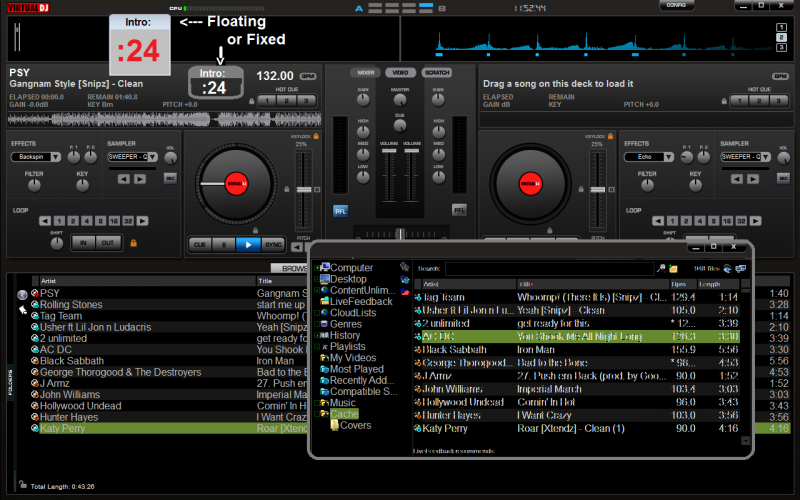Open left deck SWEEPER sampler dropdown
Viewport: 800px width, 500px height.
pos(153,157)
